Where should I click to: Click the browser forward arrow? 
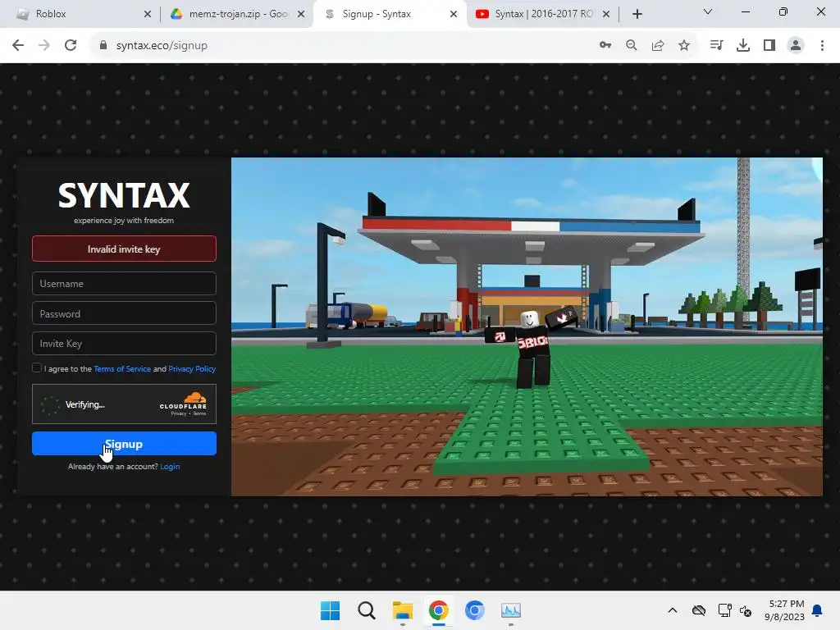pos(44,46)
